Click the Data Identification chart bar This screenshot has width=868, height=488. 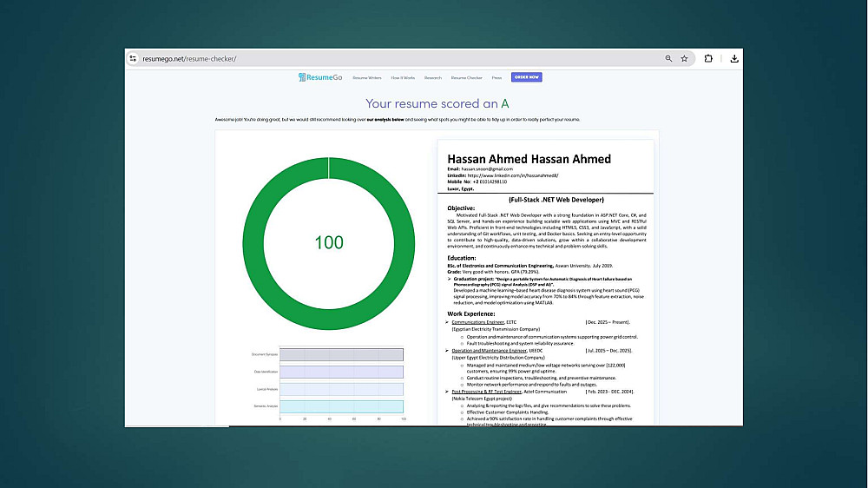(x=341, y=372)
